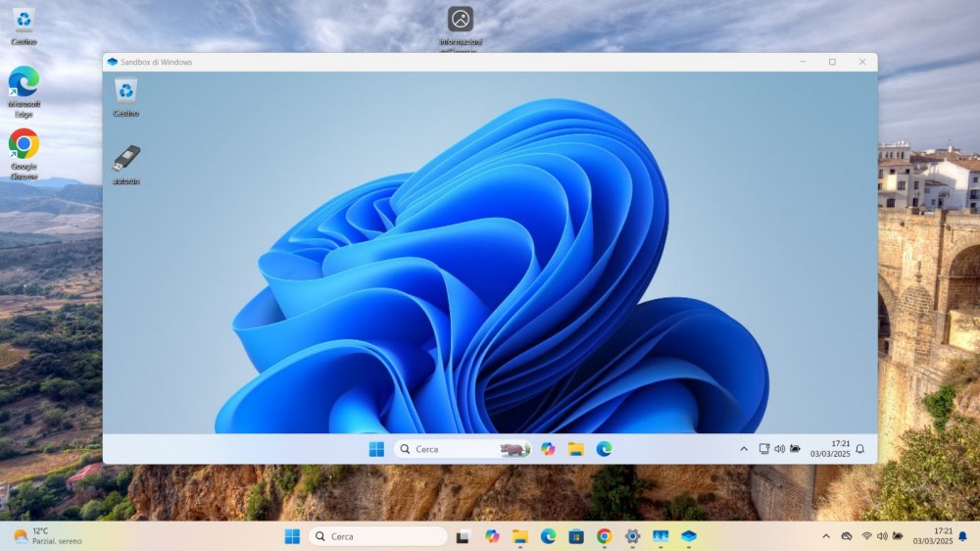Open the clock showing 17:21 in the Sandbox
Viewport: 980px width, 551px height.
tap(830, 449)
